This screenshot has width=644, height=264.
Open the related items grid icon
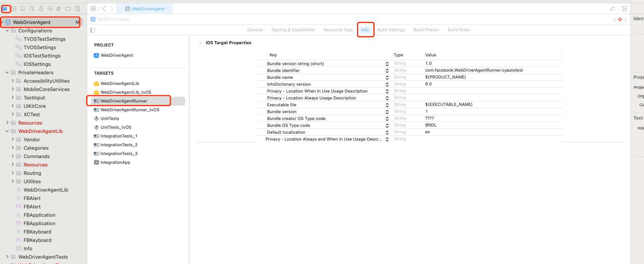(x=93, y=8)
